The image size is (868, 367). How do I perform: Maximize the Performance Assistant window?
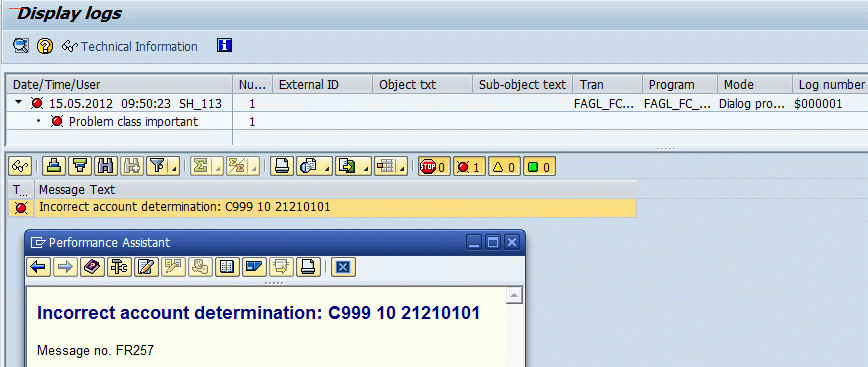[x=493, y=242]
